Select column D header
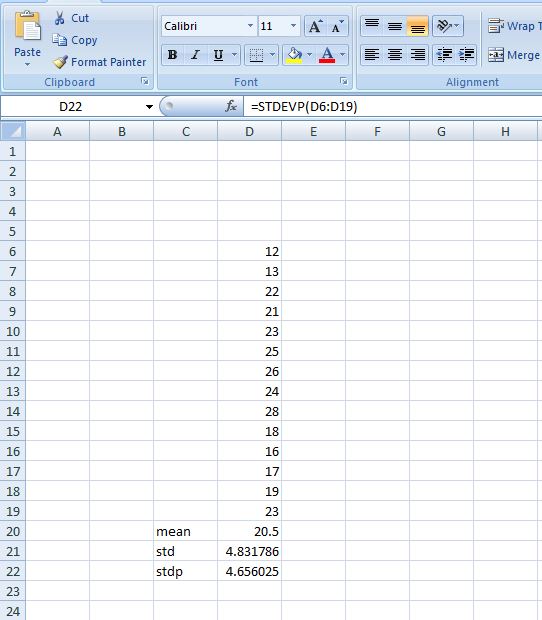542x620 pixels. (249, 131)
